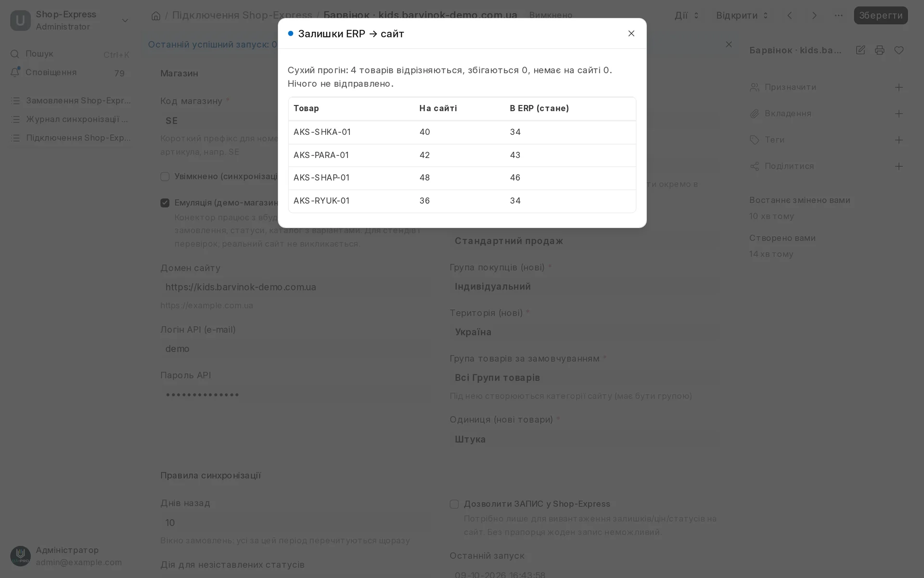
Task: Open the three-dots more menu
Action: 838,15
